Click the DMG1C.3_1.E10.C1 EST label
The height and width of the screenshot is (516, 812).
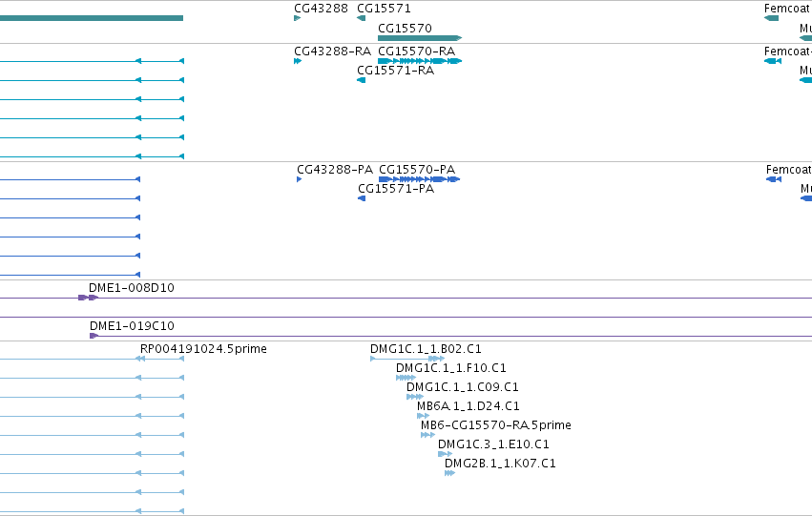(x=493, y=444)
